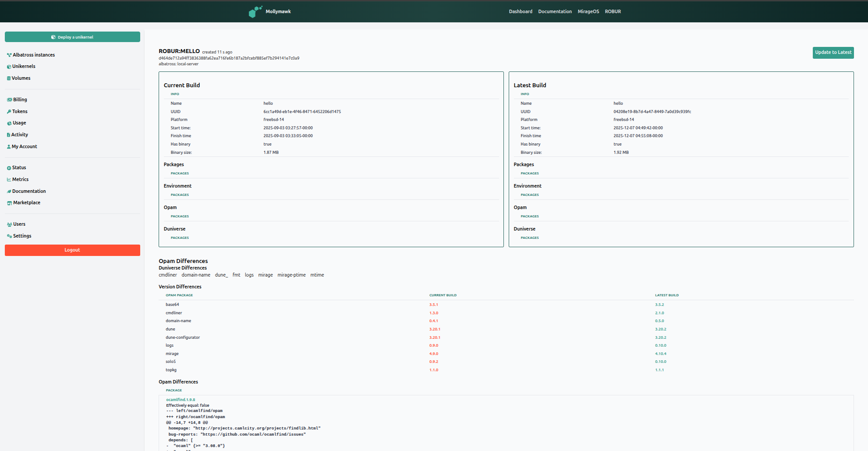The image size is (868, 451).
Task: Open the MirageOS nav link
Action: (588, 11)
